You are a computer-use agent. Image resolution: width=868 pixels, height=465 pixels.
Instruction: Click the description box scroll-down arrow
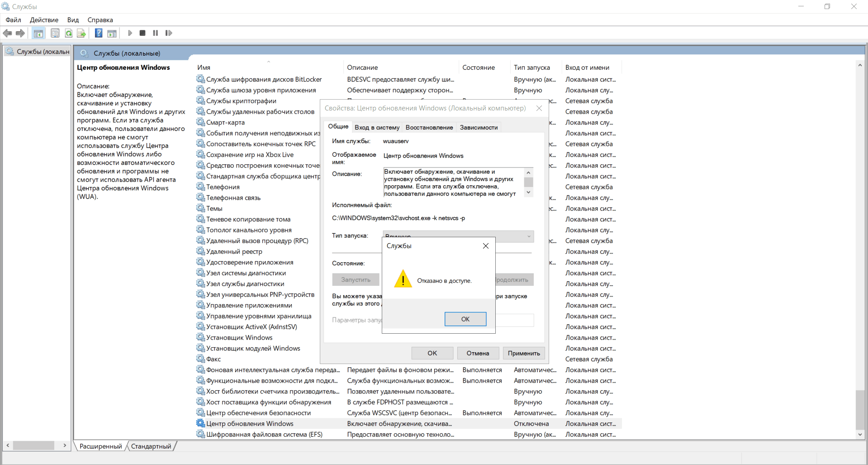point(528,192)
